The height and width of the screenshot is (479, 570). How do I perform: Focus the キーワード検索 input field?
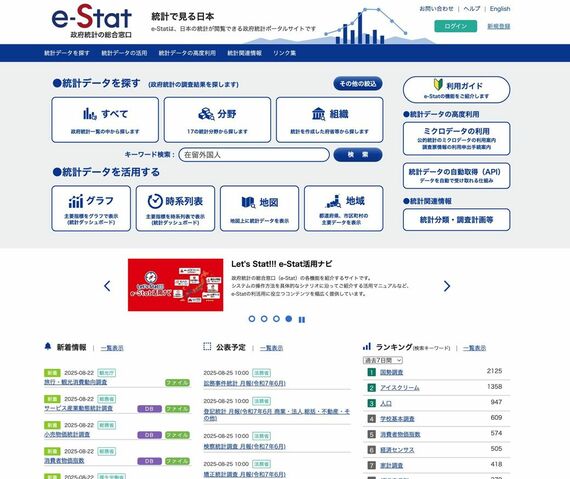click(254, 154)
